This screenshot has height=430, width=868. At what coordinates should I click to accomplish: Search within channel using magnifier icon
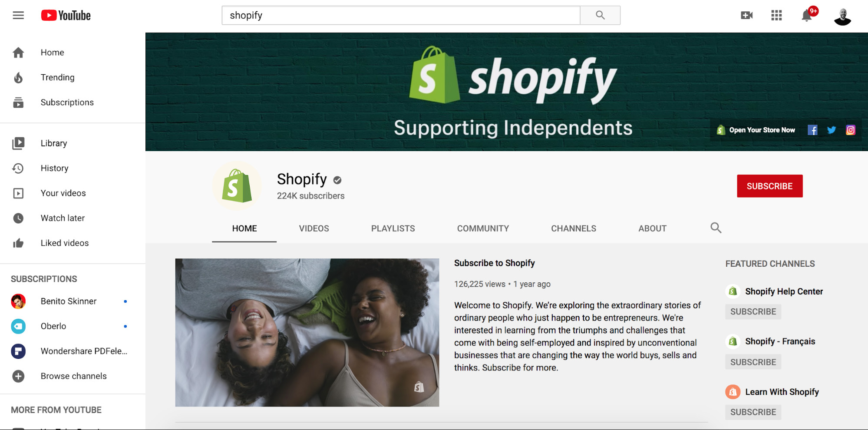716,228
